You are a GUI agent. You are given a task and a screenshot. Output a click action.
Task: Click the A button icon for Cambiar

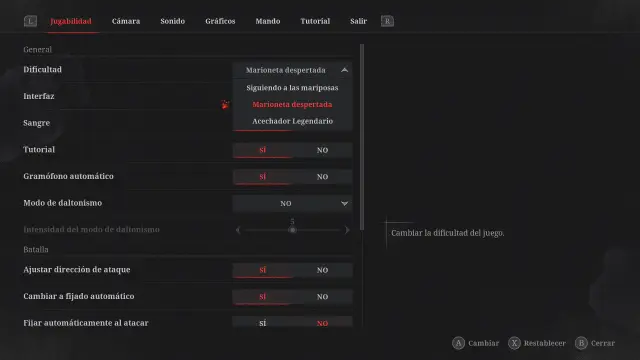[458, 343]
